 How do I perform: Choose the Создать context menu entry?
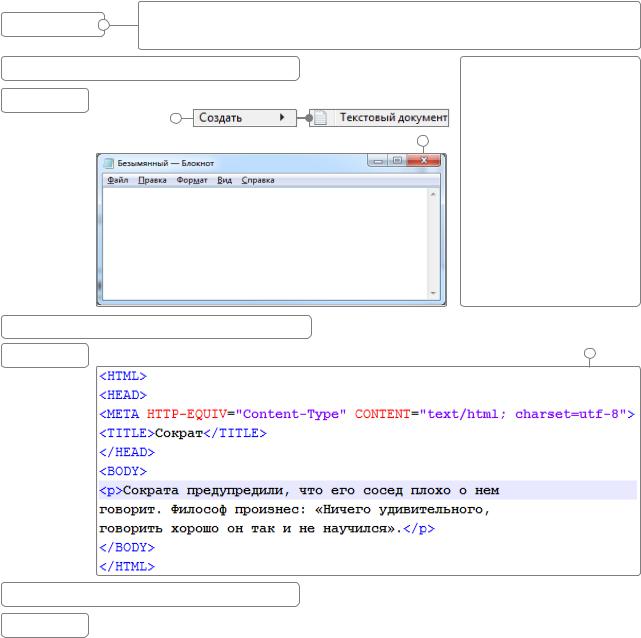point(244,118)
